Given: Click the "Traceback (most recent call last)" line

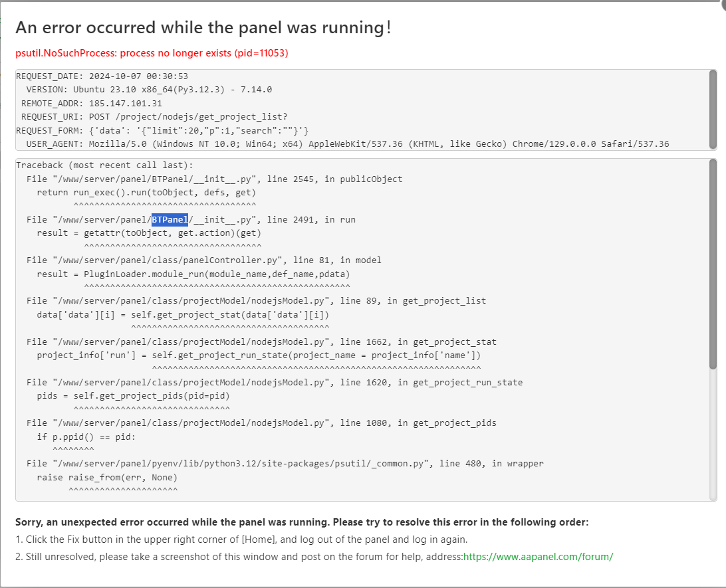Looking at the screenshot, I should pyautogui.click(x=106, y=165).
